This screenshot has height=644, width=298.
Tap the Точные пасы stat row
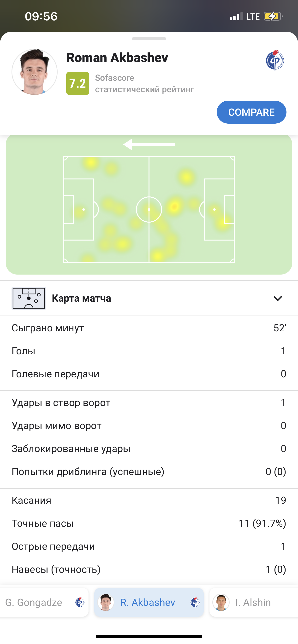point(149,523)
